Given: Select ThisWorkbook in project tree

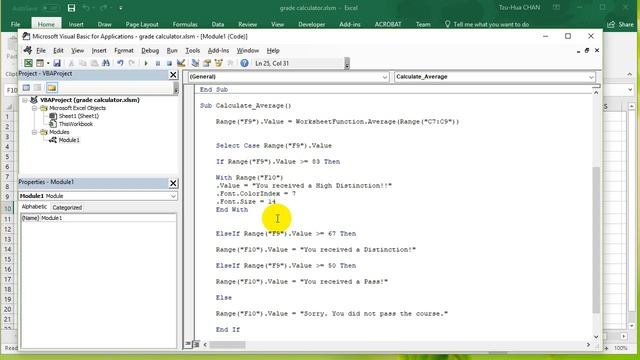Looking at the screenshot, I should 76,124.
